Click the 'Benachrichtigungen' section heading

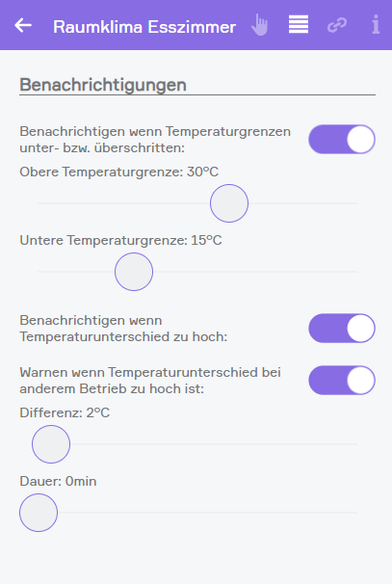coord(103,85)
